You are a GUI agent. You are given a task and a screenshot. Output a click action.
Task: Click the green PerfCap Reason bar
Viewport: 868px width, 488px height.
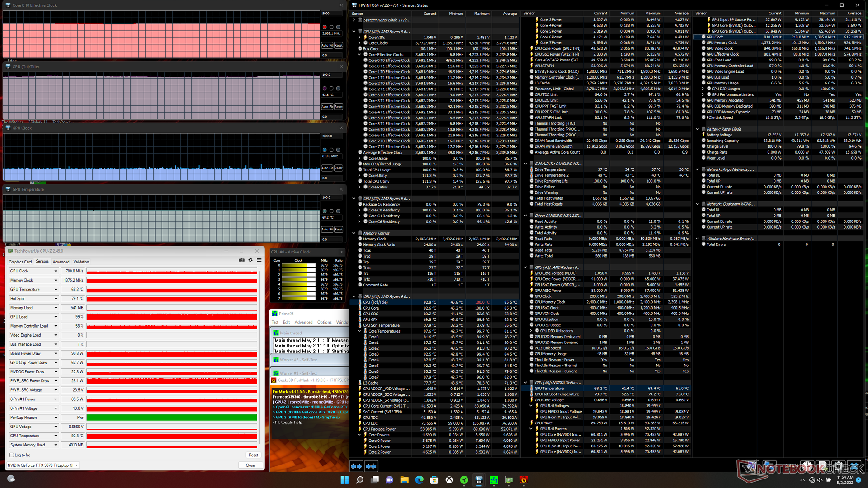(x=172, y=418)
